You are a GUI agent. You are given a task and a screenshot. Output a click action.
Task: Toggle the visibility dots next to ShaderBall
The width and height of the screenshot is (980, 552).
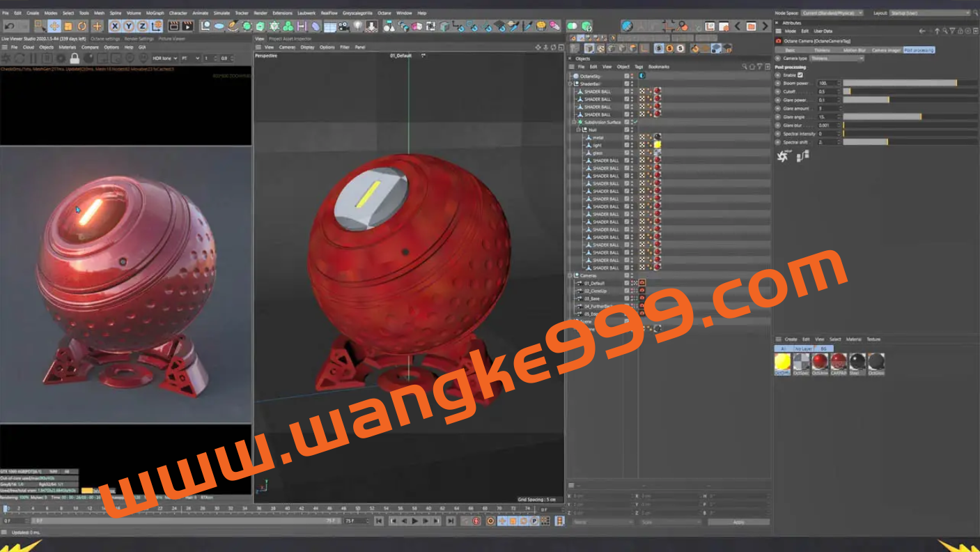coord(632,83)
